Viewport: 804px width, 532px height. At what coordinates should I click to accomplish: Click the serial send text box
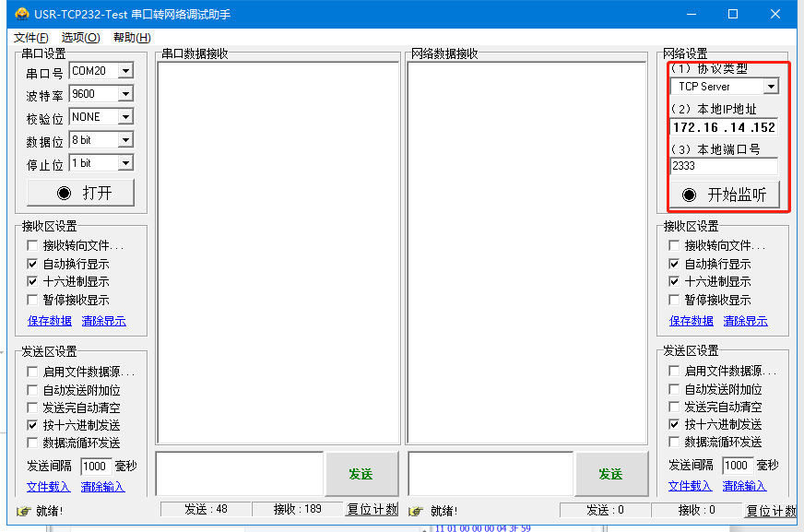[x=240, y=474]
